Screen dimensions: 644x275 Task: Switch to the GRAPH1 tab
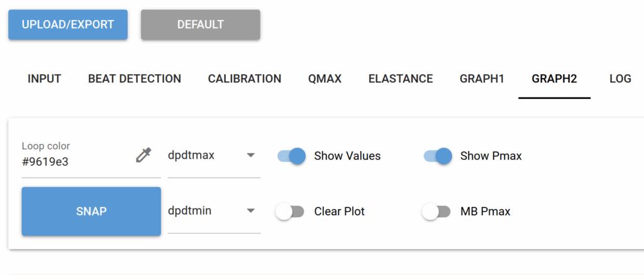482,79
